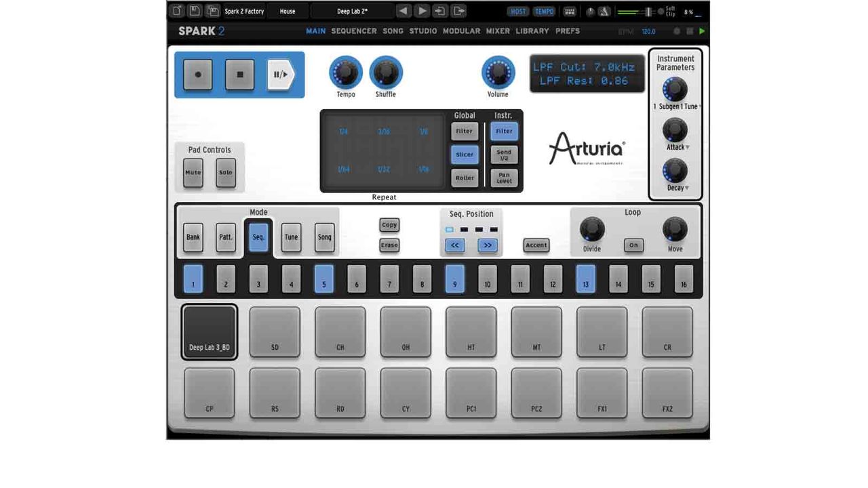The image size is (868, 488).
Task: Click BPM value 120.0 field
Action: tap(648, 31)
